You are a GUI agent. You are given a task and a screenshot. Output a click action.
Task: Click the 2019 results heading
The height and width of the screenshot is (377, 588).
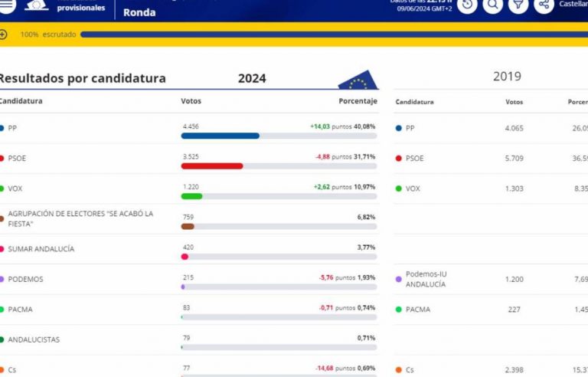[507, 77]
